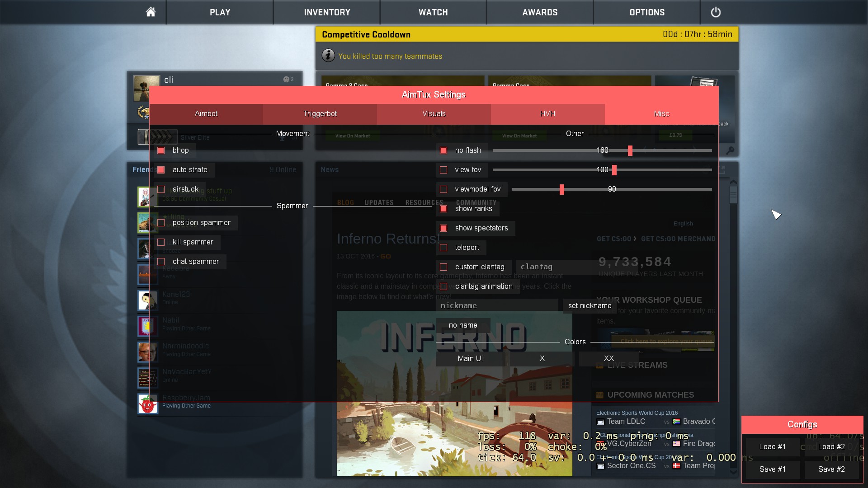Click the Home icon in top bar
Screen dimensions: 868x488
click(x=151, y=12)
